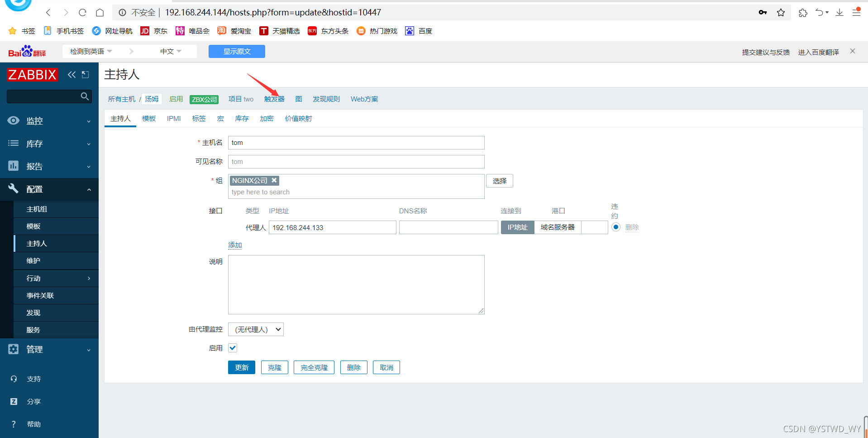
Task: Toggle the 启用 enabled checkbox
Action: click(x=233, y=348)
